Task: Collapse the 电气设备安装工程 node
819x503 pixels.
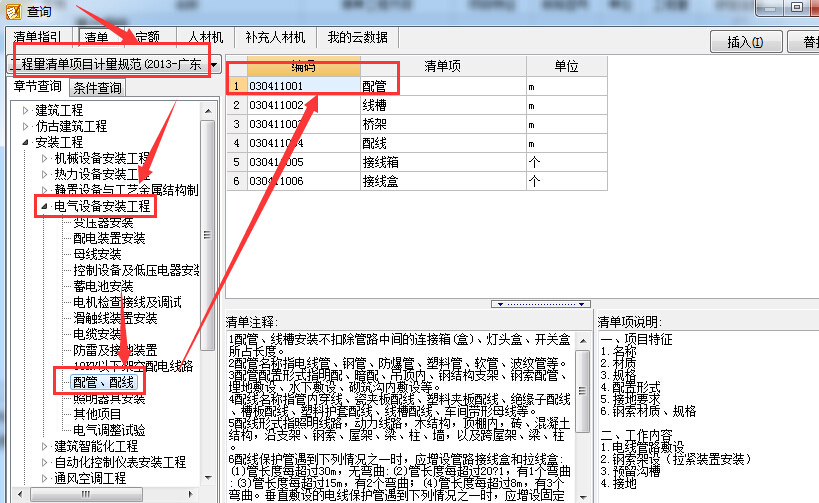Action: [44, 206]
